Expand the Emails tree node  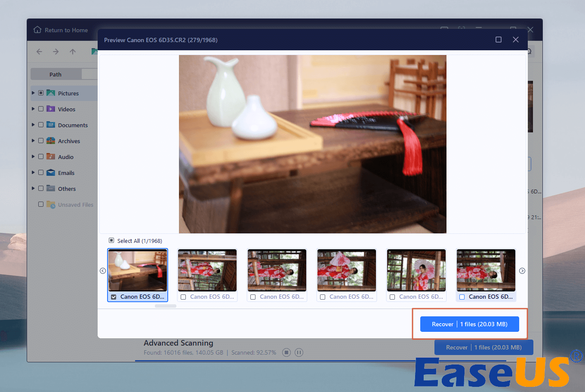coord(33,172)
